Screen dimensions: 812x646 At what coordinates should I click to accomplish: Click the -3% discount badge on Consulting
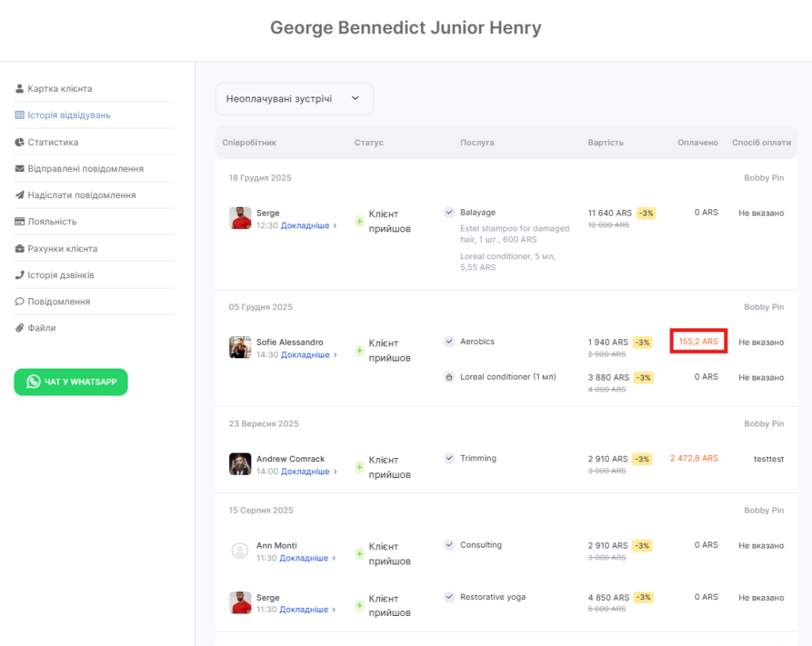point(643,545)
